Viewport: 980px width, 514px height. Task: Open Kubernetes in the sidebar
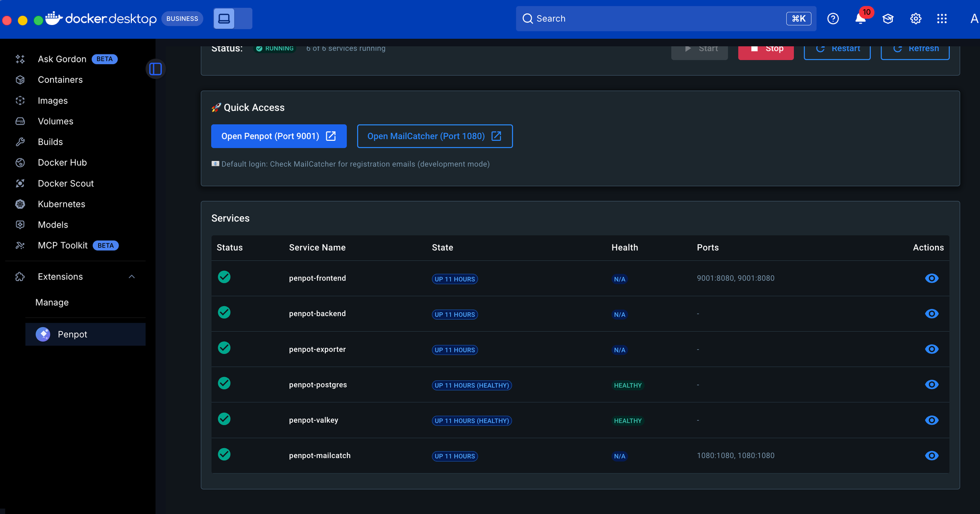(61, 204)
